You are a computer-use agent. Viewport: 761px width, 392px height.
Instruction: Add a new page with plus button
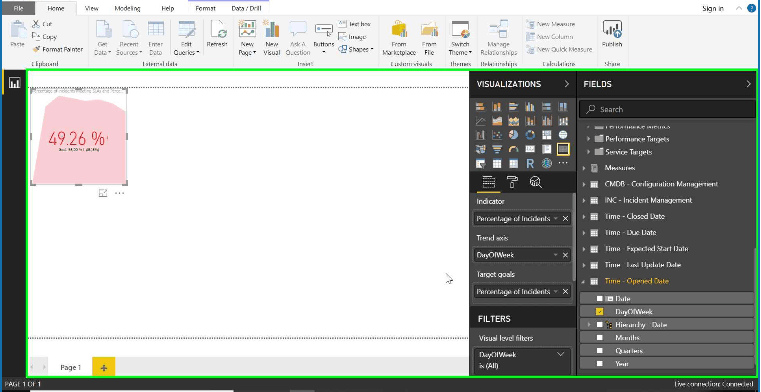103,368
